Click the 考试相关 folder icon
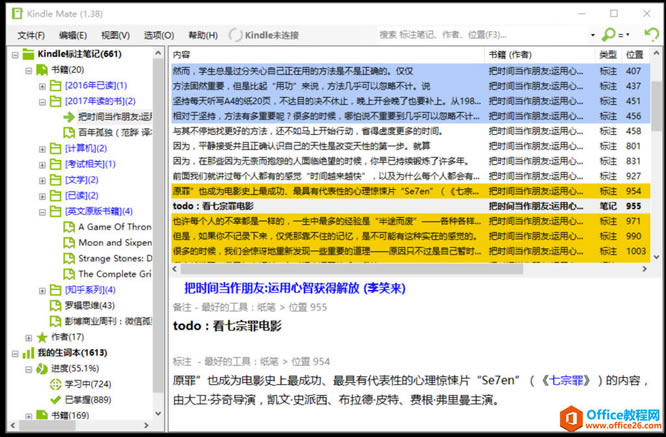Image resolution: width=666 pixels, height=437 pixels. tap(55, 164)
